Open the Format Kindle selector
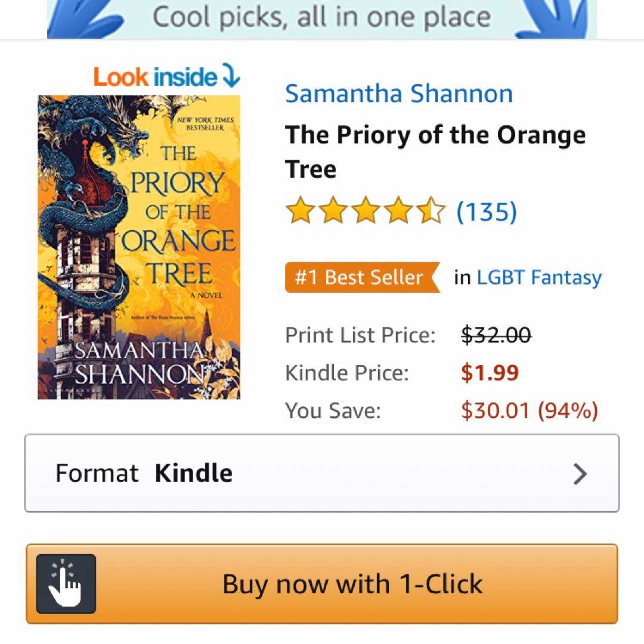644x644 pixels. pyautogui.click(x=322, y=473)
